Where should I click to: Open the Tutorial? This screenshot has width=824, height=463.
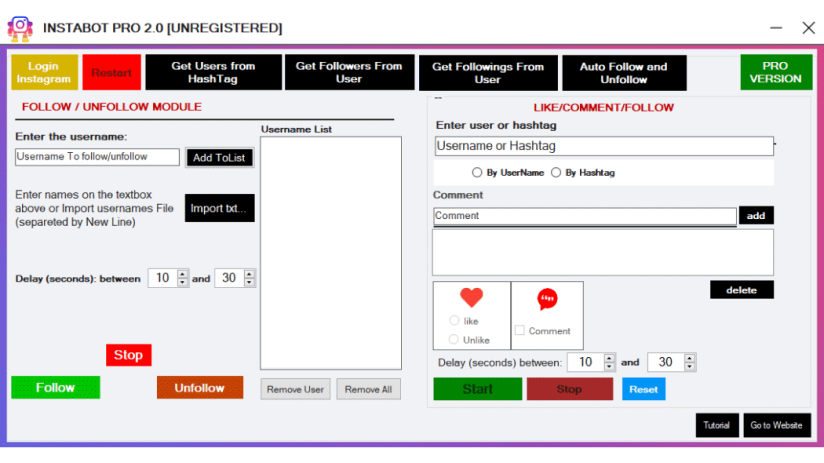[717, 425]
